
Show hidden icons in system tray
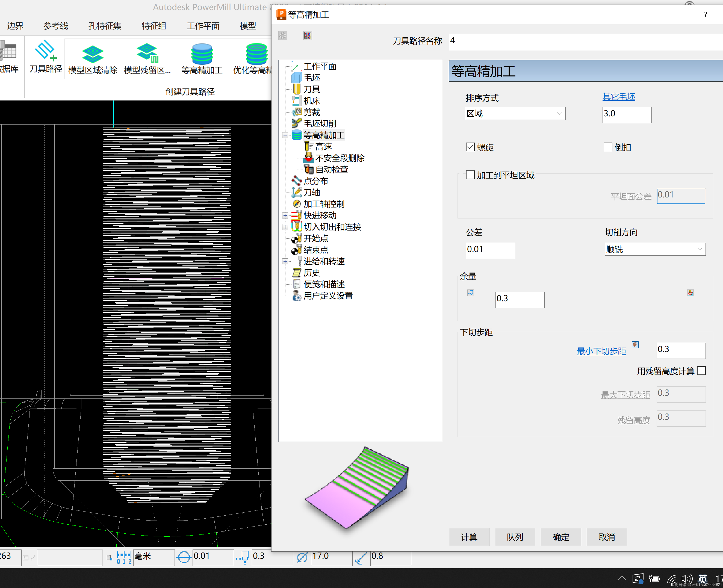pyautogui.click(x=621, y=578)
